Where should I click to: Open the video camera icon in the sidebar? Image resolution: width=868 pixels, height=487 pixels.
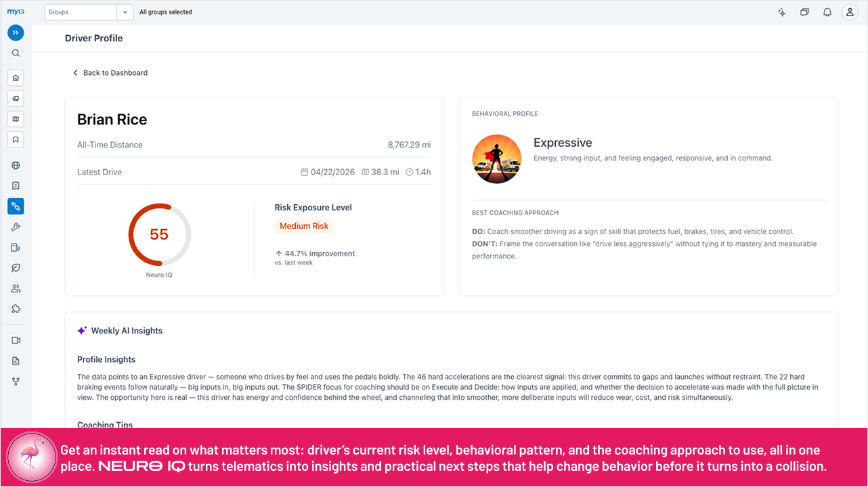coord(16,340)
